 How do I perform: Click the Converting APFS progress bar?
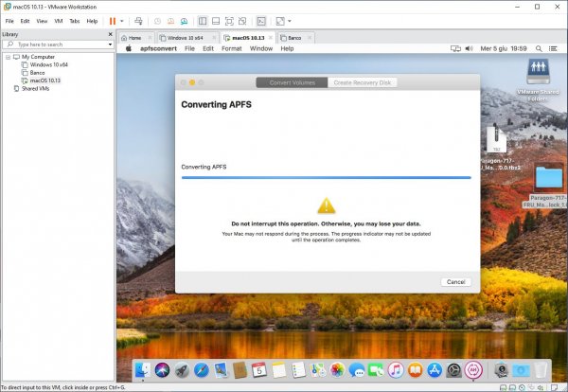tap(326, 177)
